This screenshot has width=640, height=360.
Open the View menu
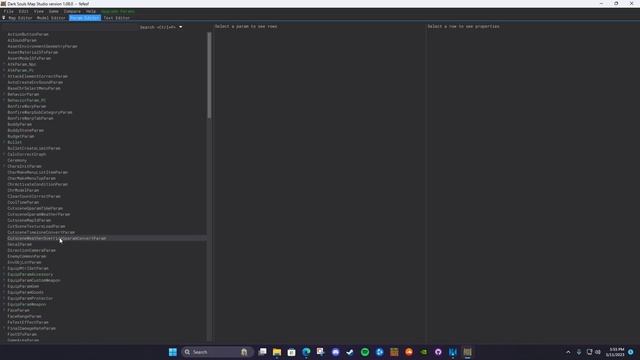[39, 11]
